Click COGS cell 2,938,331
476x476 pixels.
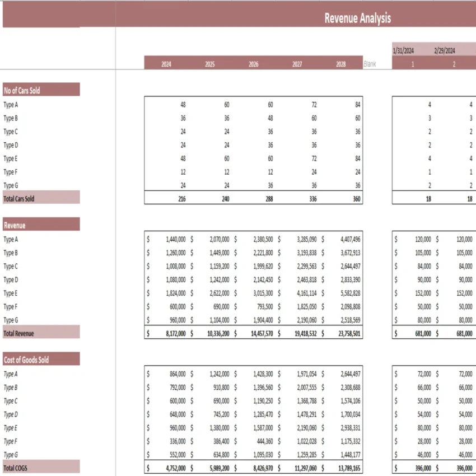point(351,428)
